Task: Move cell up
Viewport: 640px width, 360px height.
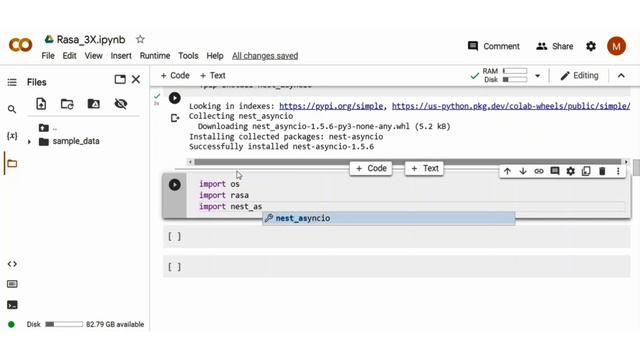Action: (x=507, y=171)
